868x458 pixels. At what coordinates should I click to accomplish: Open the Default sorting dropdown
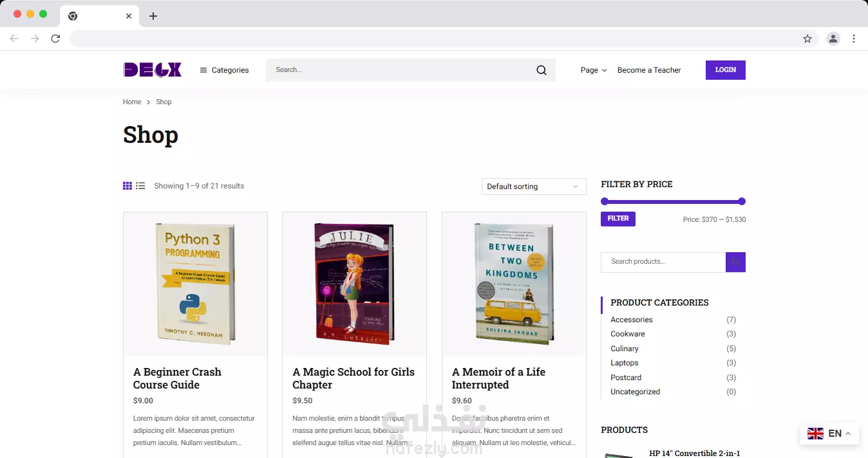click(x=534, y=187)
